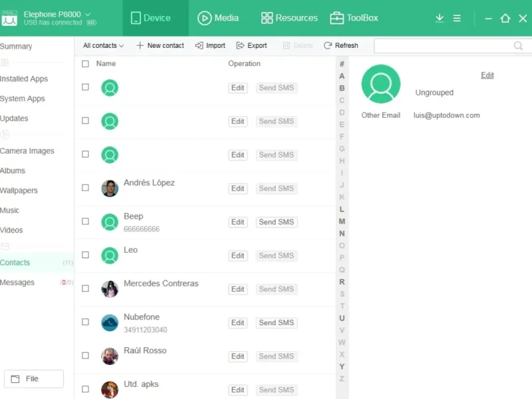Click the home-shaped window icon

click(x=505, y=18)
